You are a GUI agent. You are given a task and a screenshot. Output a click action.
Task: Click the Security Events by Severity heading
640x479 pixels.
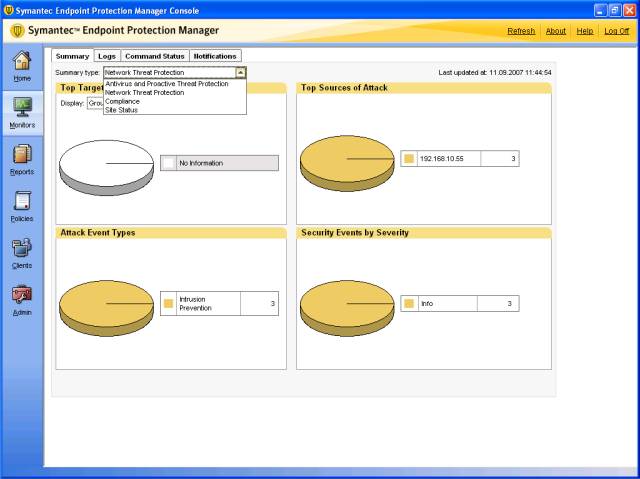355,233
